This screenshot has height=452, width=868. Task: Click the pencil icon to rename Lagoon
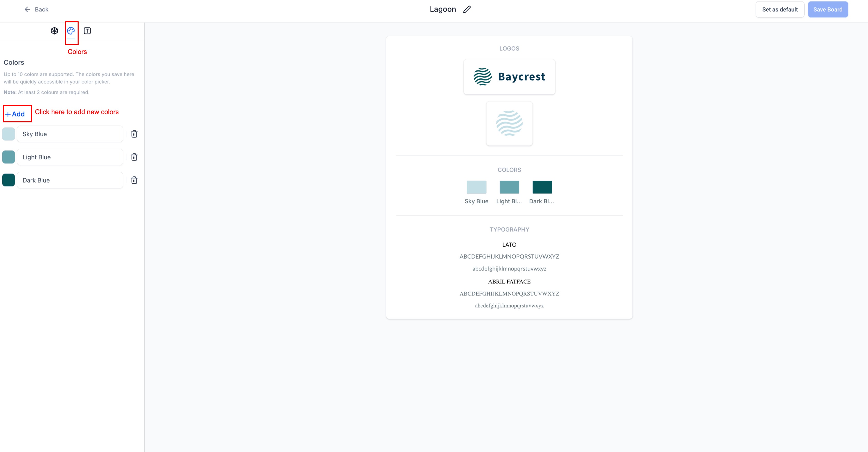(467, 10)
